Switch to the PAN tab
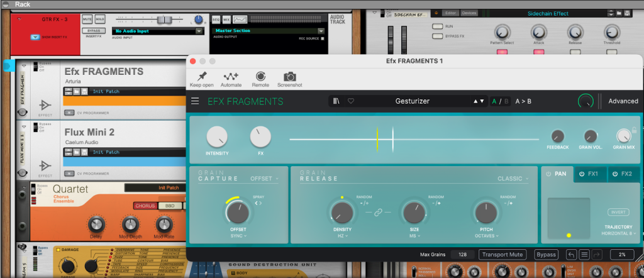This screenshot has width=644, height=278. (x=557, y=174)
